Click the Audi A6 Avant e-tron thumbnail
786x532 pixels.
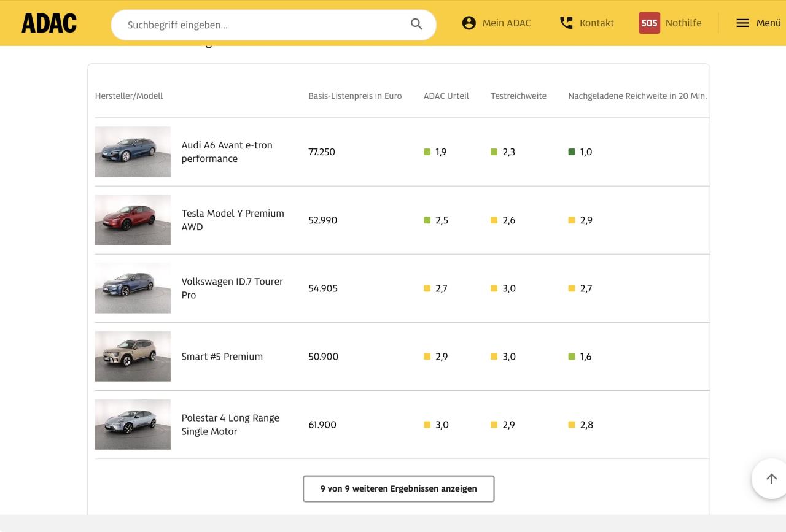133,152
